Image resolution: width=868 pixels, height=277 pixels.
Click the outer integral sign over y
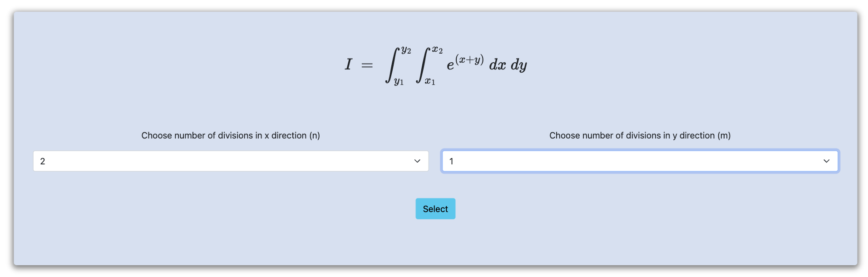391,65
